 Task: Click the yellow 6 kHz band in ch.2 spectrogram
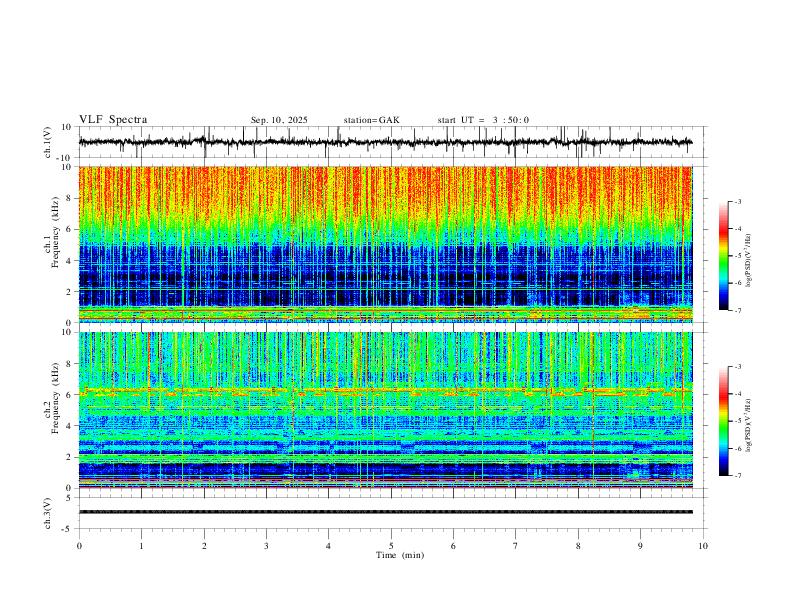pos(385,391)
